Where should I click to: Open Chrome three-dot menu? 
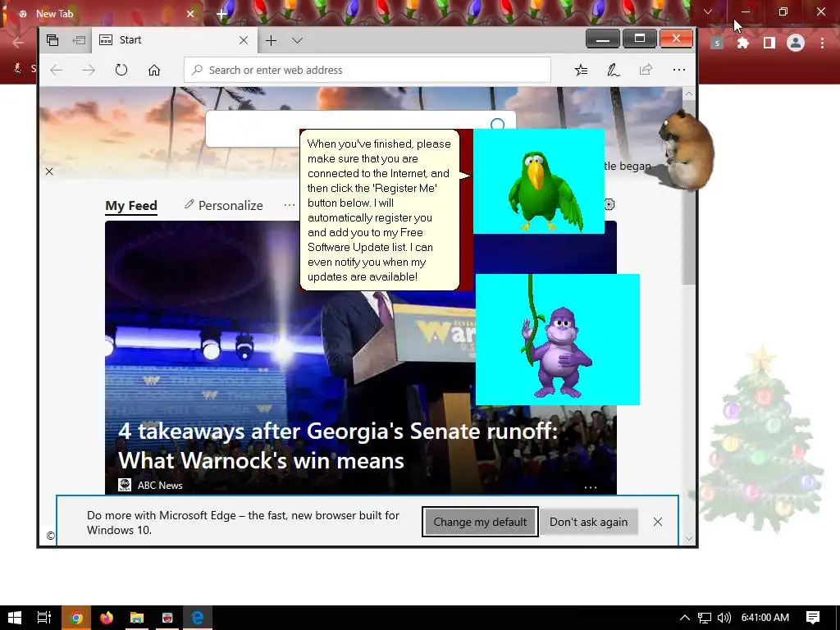click(822, 43)
